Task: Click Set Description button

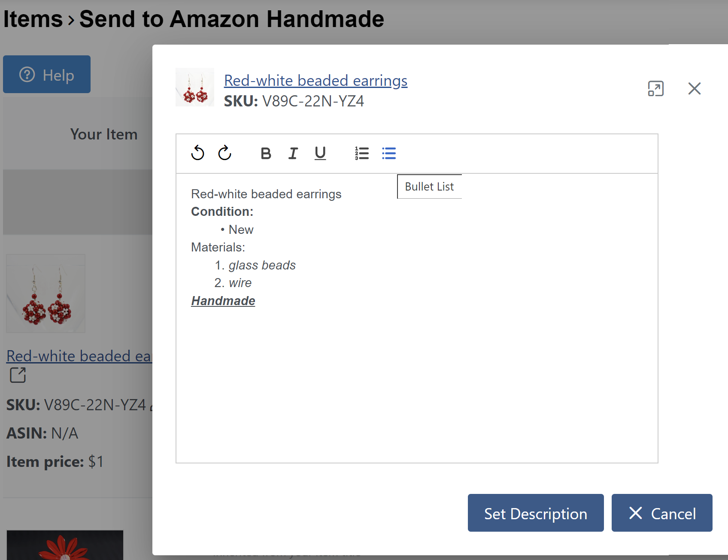Action: coord(536,513)
